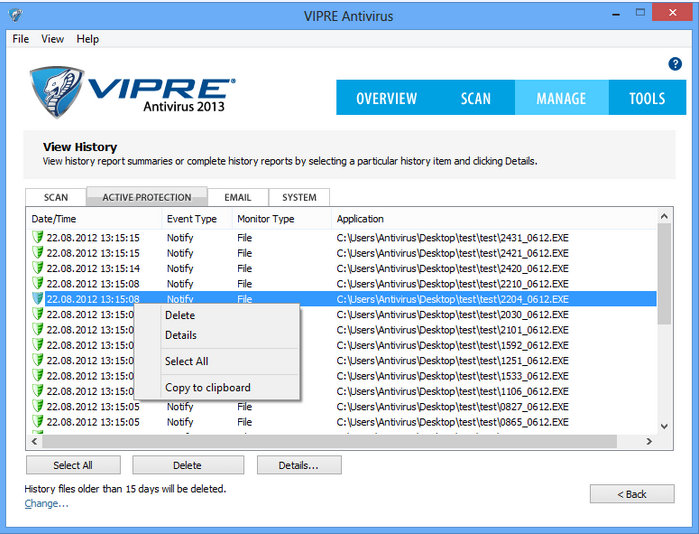This screenshot has height=534, width=699.
Task: Click shield icon for 2431_0612.EXE row
Action: tap(38, 237)
